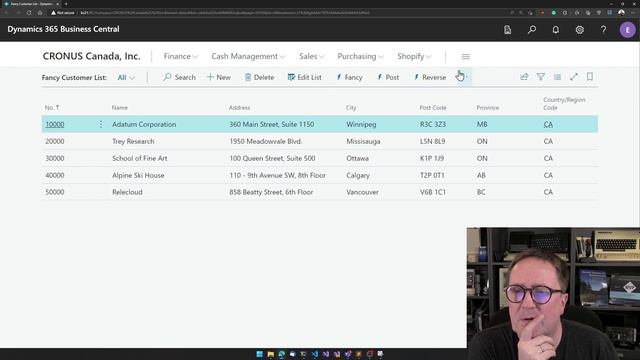Click customer number 50000
Viewport: 640px width, 360px height.
(55, 192)
